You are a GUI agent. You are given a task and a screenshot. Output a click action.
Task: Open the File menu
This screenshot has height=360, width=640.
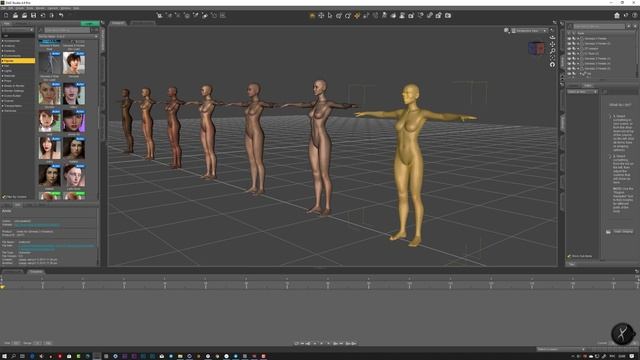[x=4, y=8]
